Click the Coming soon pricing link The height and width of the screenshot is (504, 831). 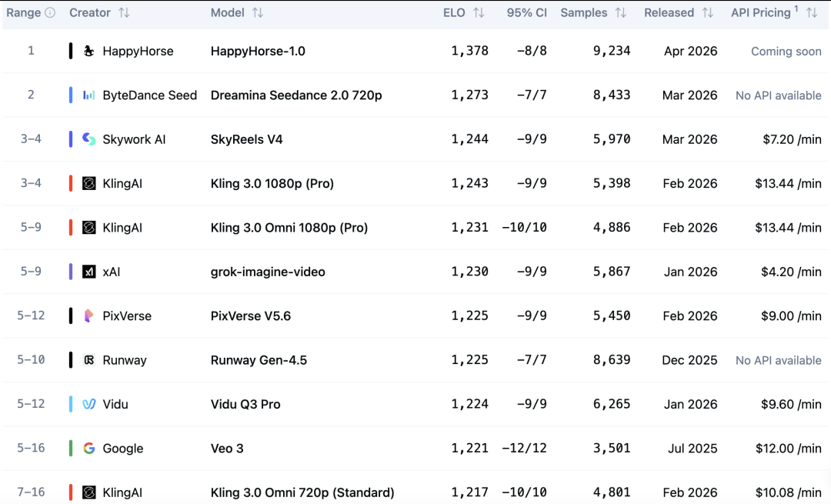[786, 51]
